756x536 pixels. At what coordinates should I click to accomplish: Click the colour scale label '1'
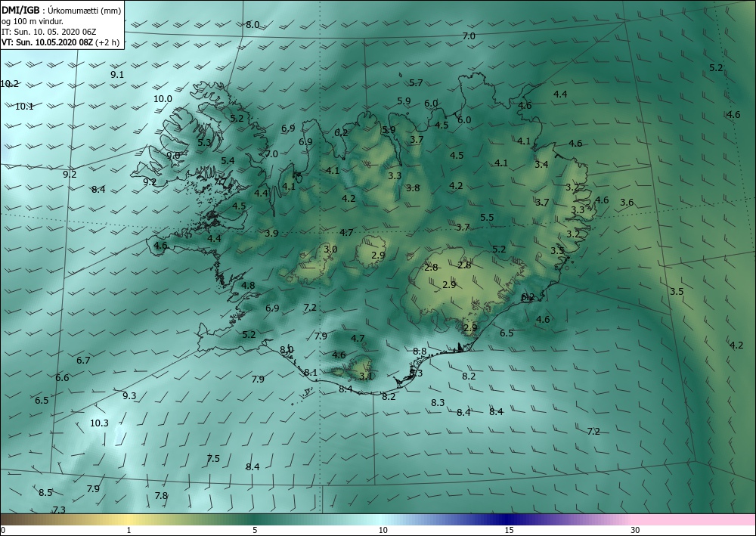[129, 530]
